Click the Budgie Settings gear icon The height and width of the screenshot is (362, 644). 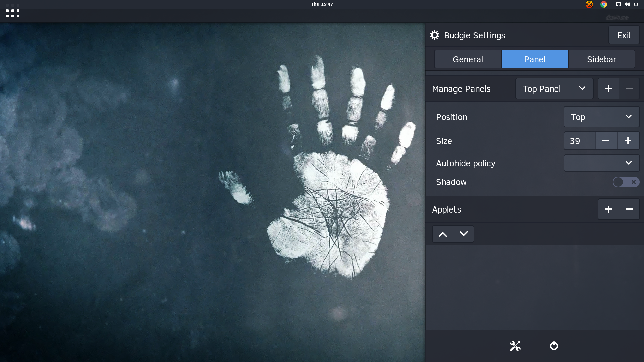[x=435, y=35]
